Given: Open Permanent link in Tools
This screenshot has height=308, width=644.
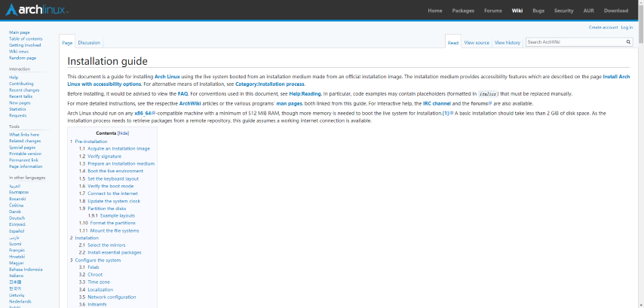Looking at the screenshot, I should click(x=24, y=160).
